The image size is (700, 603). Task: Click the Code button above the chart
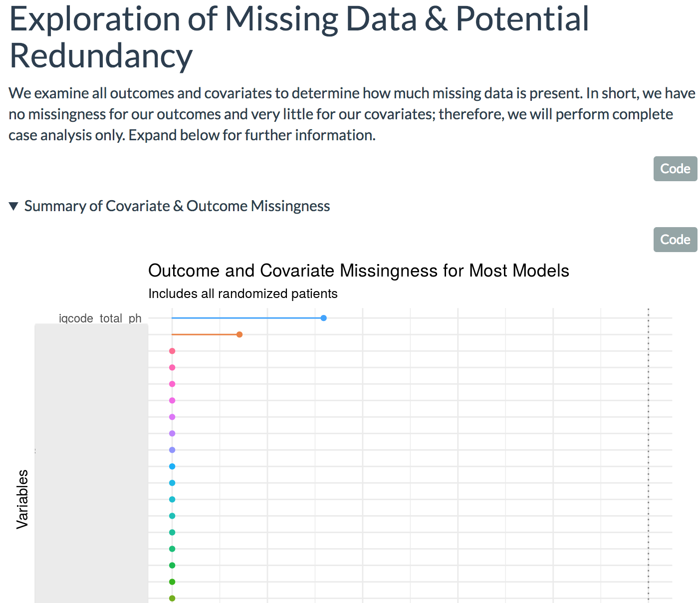[675, 240]
